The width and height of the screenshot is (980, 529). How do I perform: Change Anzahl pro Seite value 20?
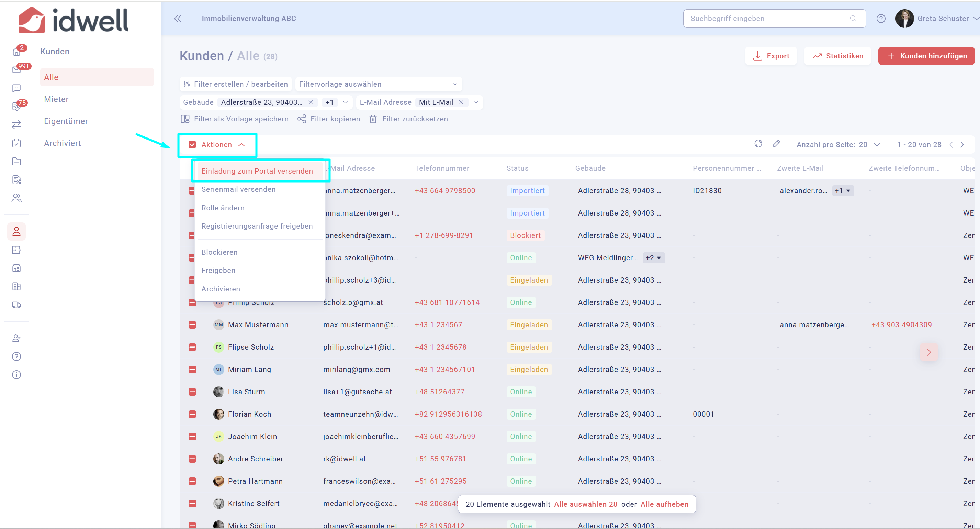(869, 145)
